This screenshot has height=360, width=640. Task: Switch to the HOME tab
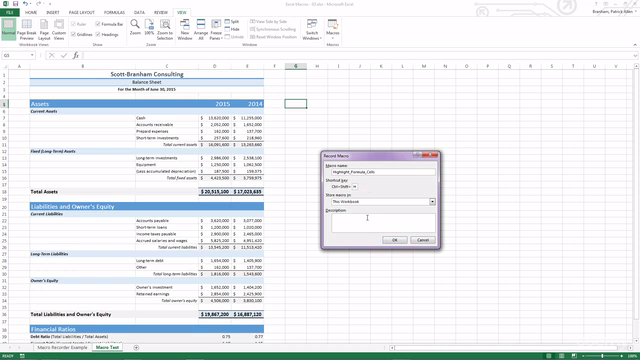pos(31,13)
